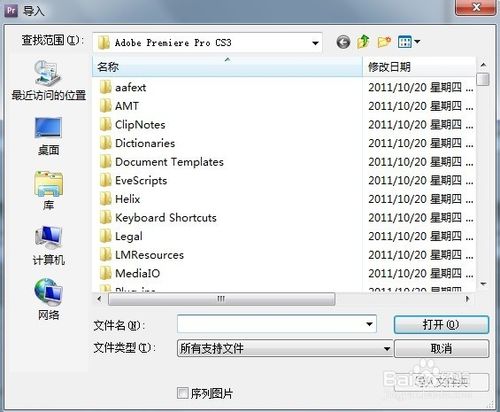Open 网络 network in the sidebar
The width and height of the screenshot is (500, 412).
point(49,300)
